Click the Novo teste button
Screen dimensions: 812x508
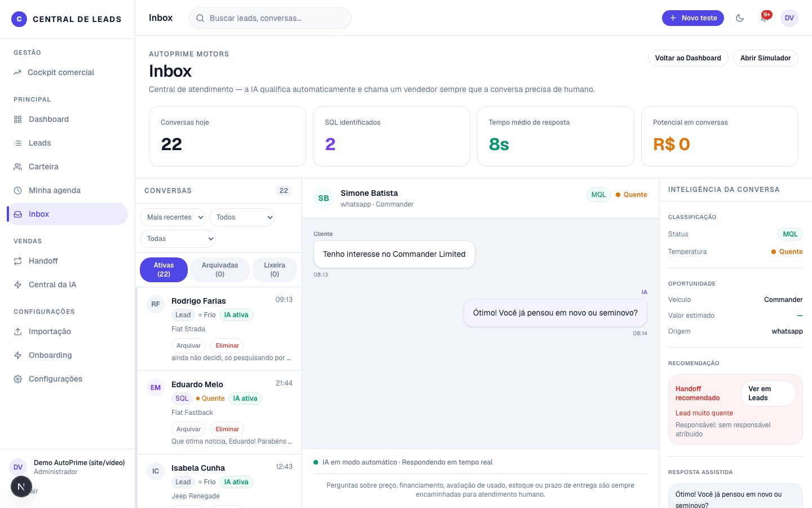(x=693, y=18)
